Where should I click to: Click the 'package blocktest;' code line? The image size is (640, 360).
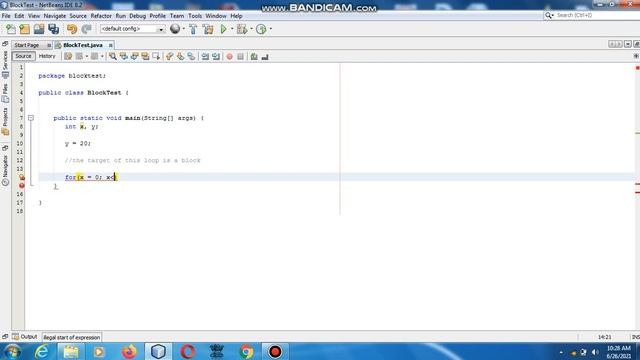click(72, 76)
